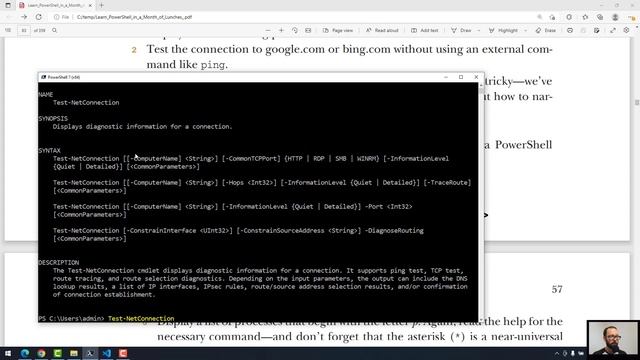Click the DESCRIPTION heading in PowerShell
Image resolution: width=640 pixels, height=360 pixels.
click(59, 262)
